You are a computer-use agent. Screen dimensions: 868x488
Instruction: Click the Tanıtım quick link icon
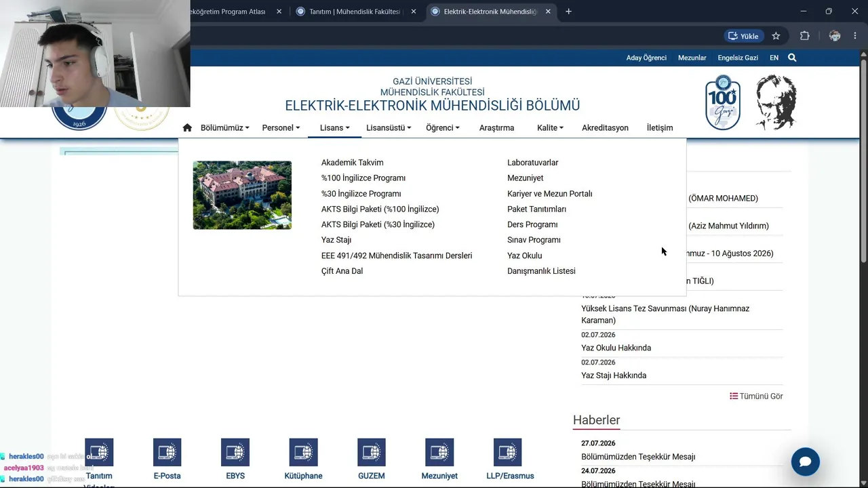[99, 452]
